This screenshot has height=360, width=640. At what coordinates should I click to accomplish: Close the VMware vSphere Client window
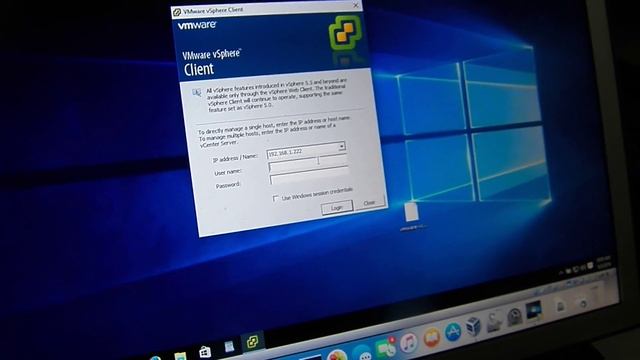356,5
